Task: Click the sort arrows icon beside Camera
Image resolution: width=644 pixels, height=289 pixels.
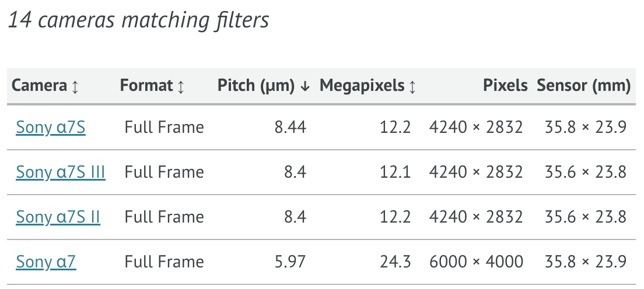Action: click(75, 87)
